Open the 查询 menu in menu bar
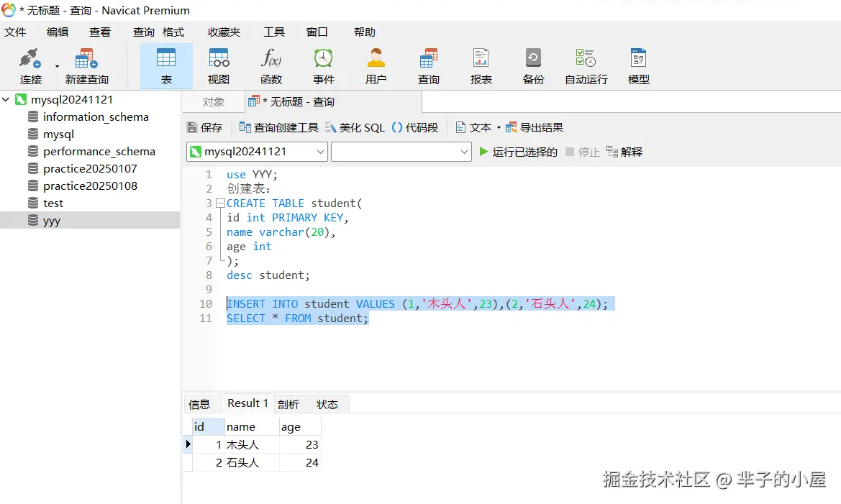The width and height of the screenshot is (841, 504). tap(144, 32)
